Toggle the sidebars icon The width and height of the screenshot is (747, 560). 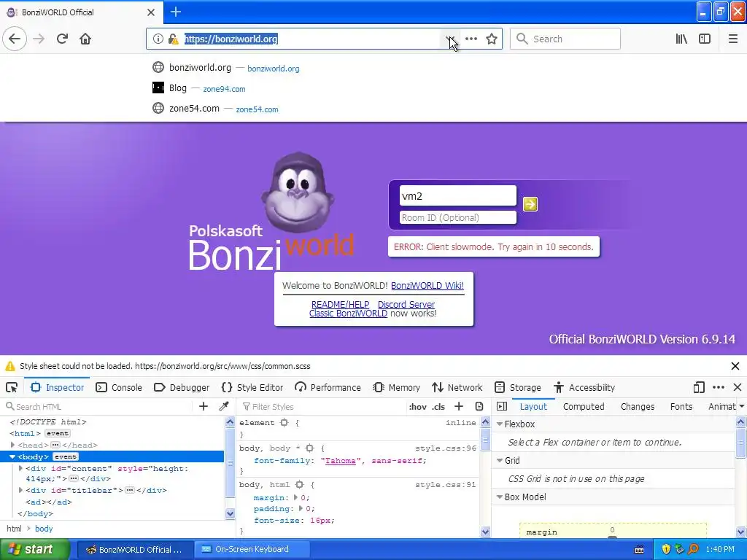[705, 39]
